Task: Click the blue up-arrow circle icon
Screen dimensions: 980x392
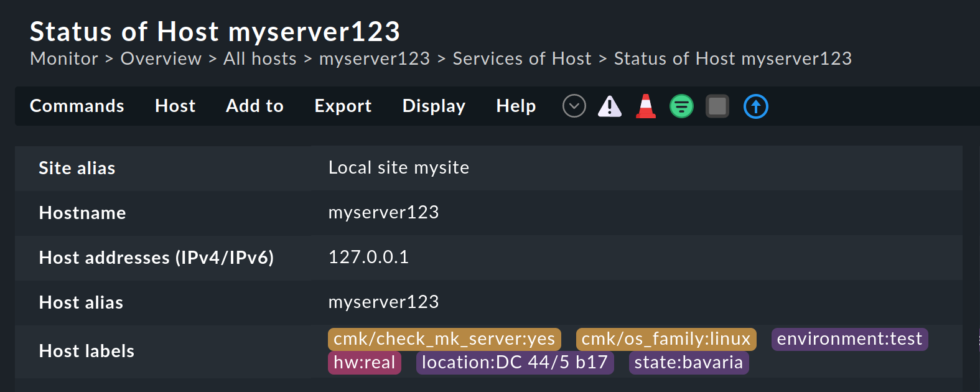Action: click(x=756, y=106)
